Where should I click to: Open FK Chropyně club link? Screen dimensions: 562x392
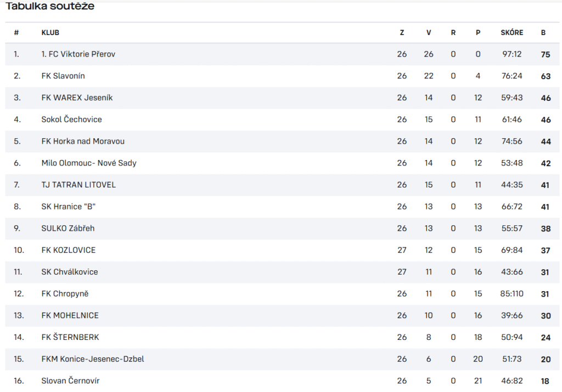coord(65,294)
